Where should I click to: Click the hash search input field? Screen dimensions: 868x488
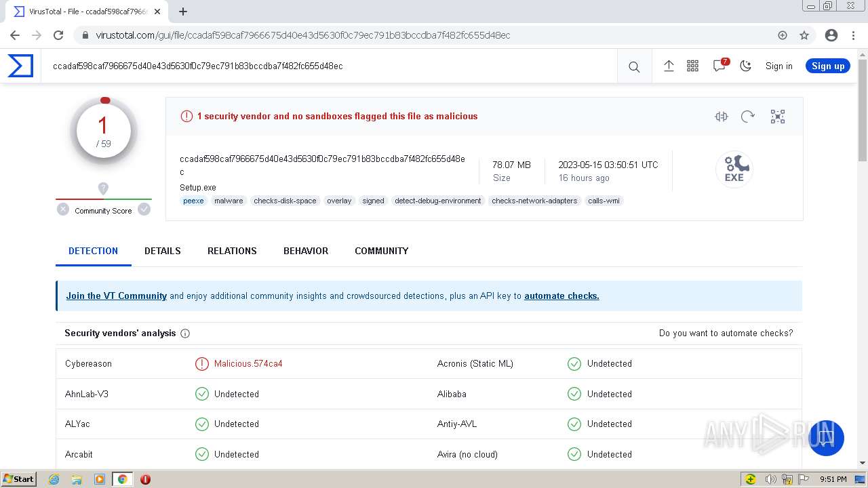coord(329,66)
